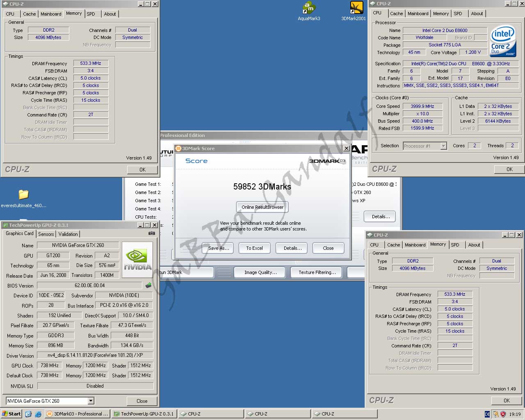525x420 pixels.
Task: Click Close button in 3DMark Score dialog
Action: (328, 248)
